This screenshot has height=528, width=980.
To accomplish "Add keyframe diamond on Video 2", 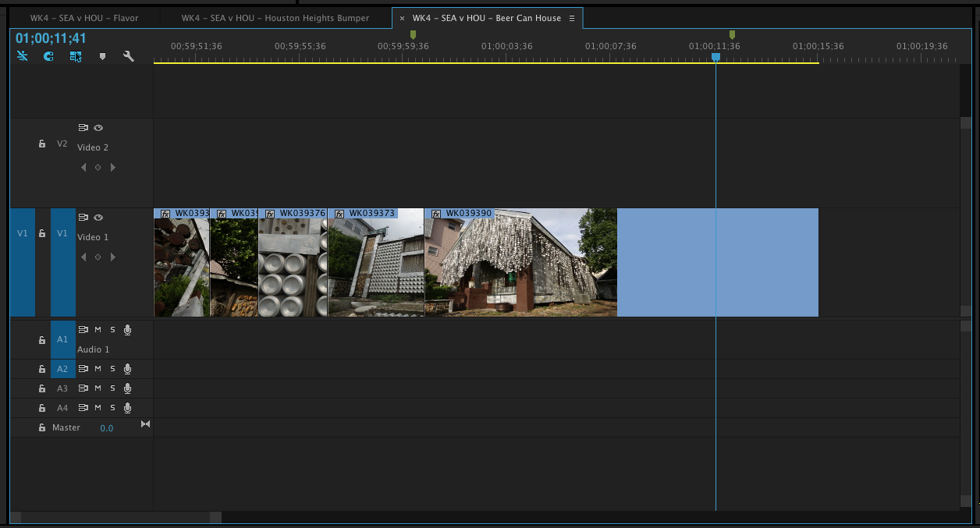I will coord(98,167).
